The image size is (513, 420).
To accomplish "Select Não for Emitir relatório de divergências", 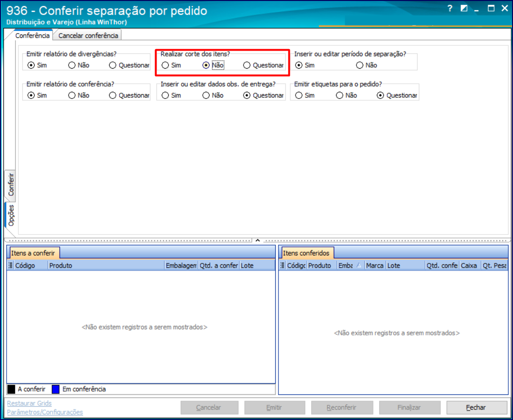I will coord(78,65).
